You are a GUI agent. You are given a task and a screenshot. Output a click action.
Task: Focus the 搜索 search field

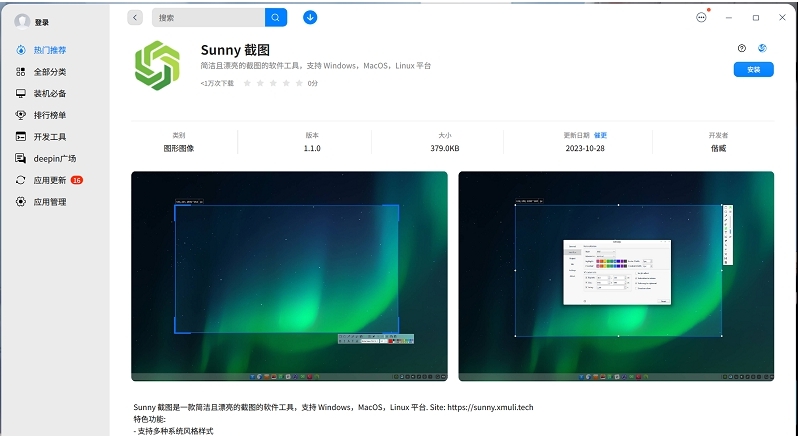(208, 17)
